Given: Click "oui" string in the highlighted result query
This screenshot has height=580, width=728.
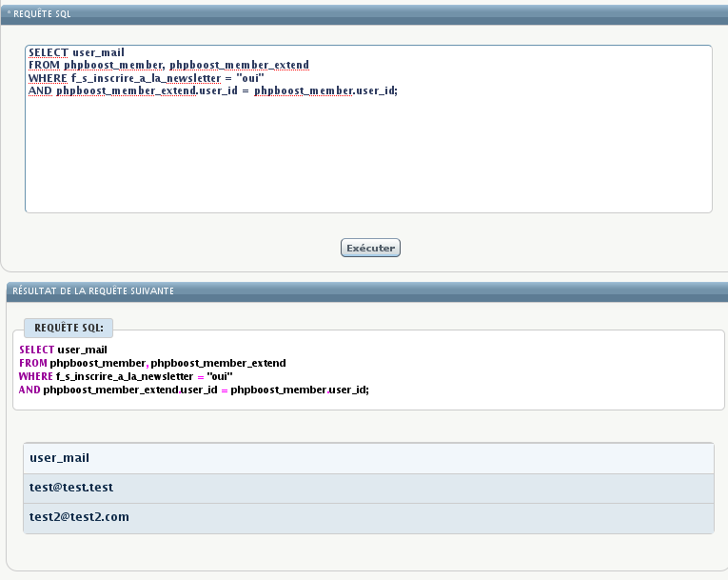Looking at the screenshot, I should point(220,376).
